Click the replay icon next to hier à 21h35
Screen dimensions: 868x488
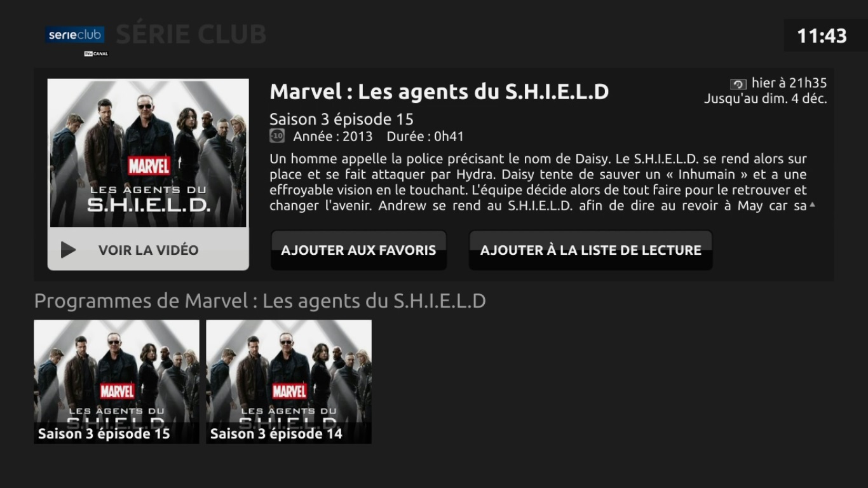pos(738,84)
